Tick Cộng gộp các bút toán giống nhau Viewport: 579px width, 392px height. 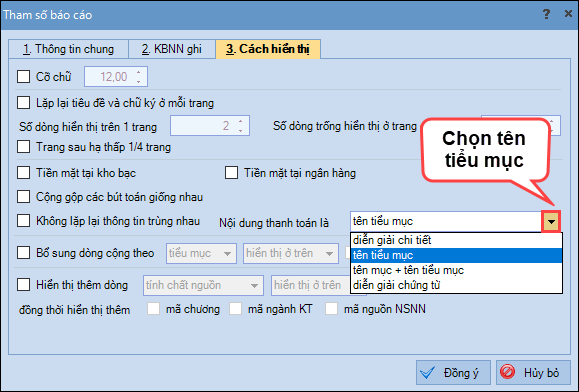pos(24,196)
